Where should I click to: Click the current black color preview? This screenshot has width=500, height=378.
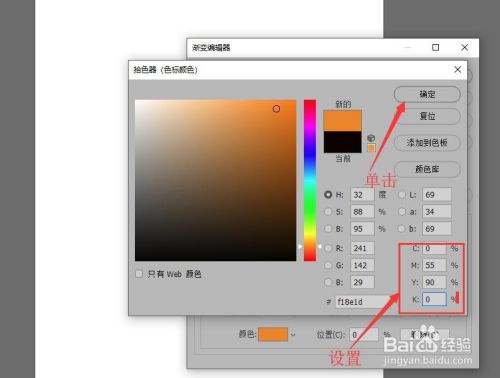coord(343,142)
